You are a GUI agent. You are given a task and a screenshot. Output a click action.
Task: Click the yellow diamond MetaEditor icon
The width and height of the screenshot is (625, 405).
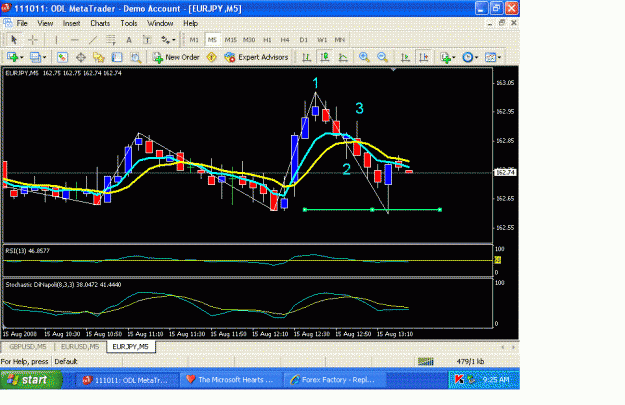click(x=212, y=57)
